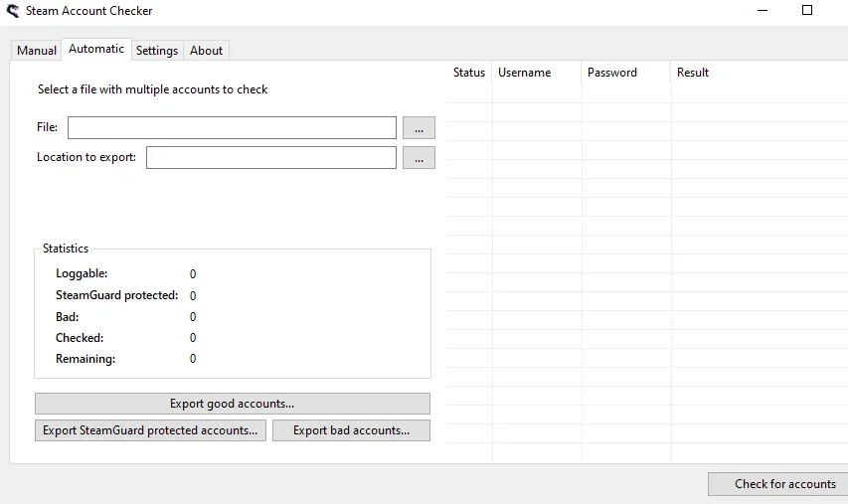
Task: Click the Steam Account Checker window title
Action: 89,11
